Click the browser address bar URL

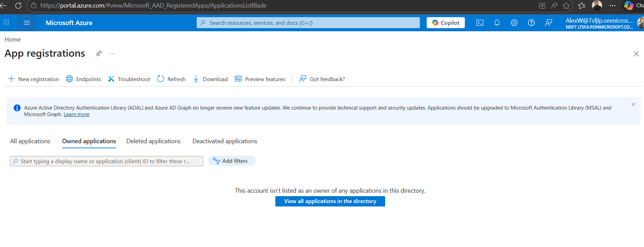153,5
